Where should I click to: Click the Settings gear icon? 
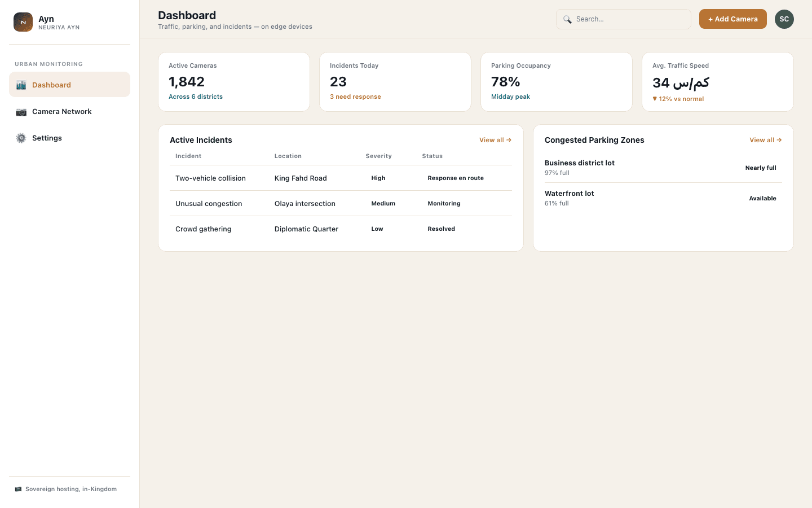(21, 138)
